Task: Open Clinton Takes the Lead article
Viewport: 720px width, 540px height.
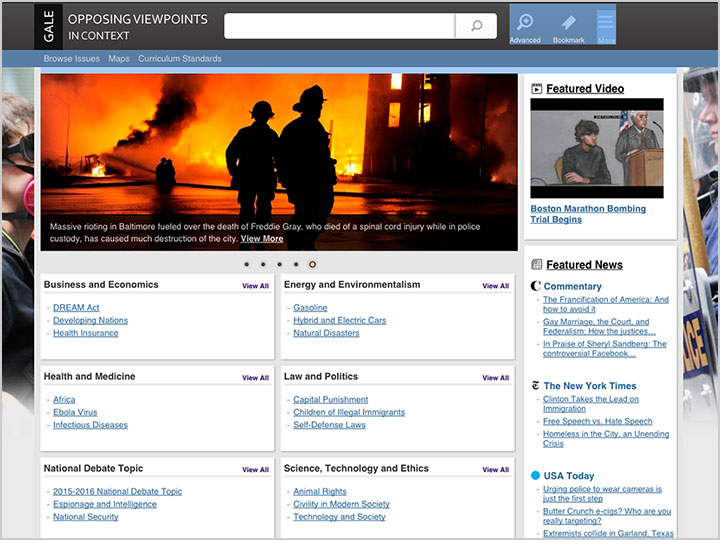Action: click(591, 404)
